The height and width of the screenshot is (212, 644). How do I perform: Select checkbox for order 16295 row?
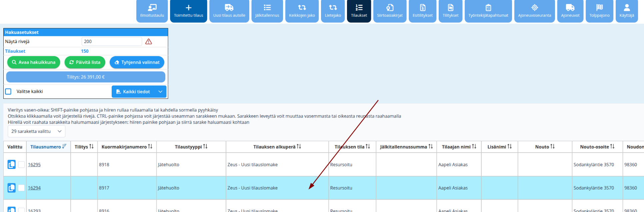21,165
